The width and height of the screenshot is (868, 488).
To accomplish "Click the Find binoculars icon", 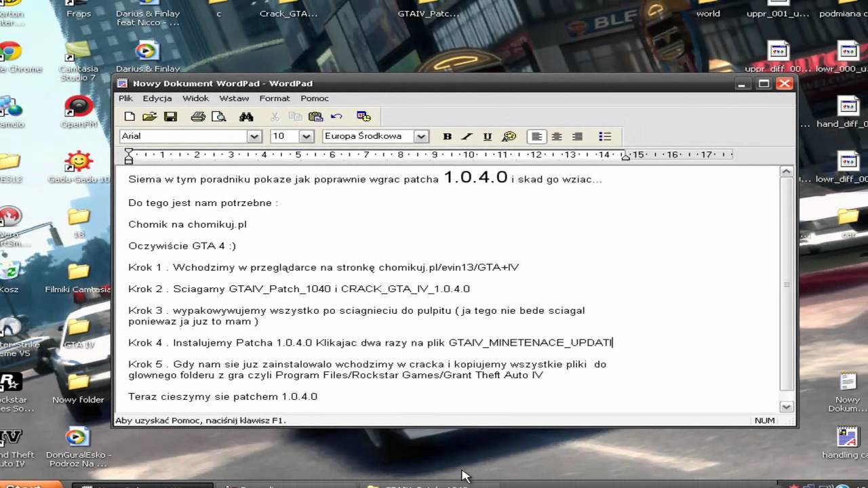I will click(x=246, y=117).
